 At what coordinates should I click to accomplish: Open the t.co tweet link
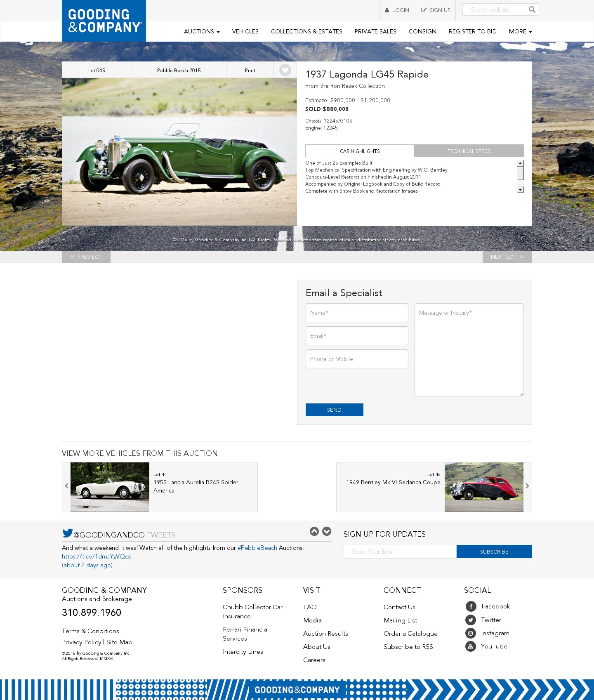96,556
